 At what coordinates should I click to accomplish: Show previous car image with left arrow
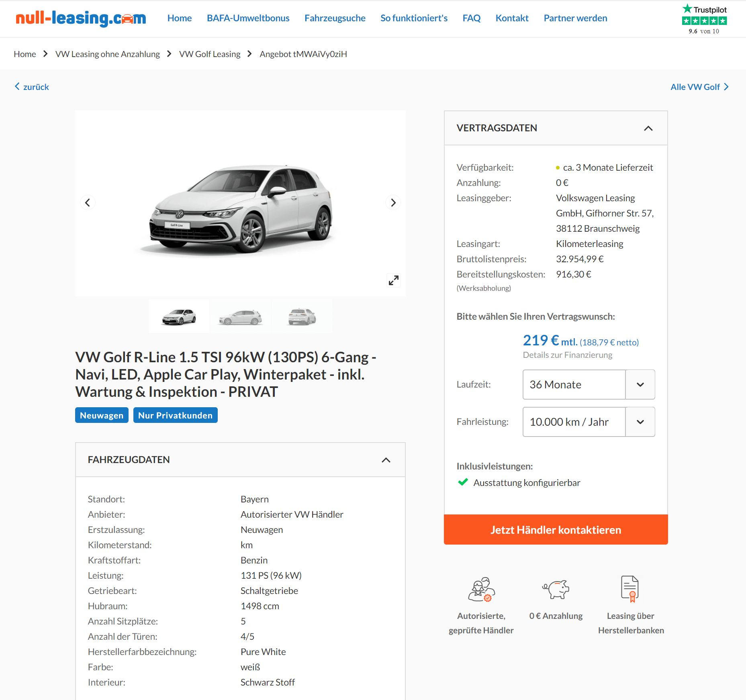(x=88, y=202)
